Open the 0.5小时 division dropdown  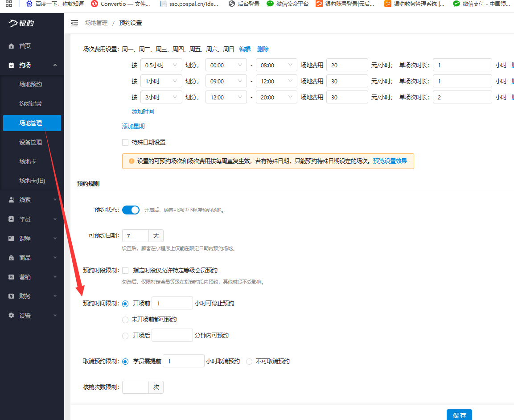click(x=161, y=66)
